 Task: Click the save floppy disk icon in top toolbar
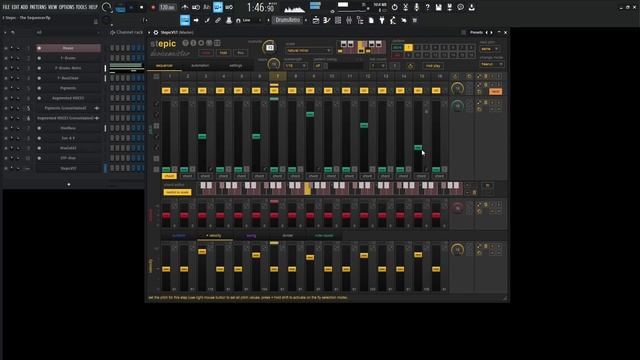(438, 7)
